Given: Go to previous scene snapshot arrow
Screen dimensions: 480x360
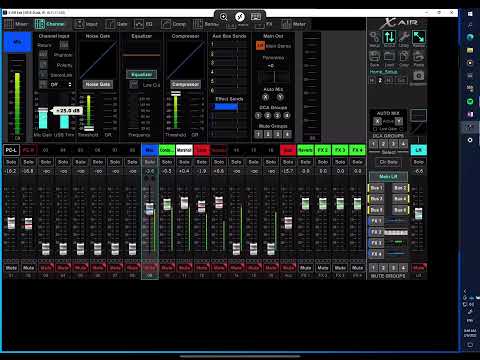Looking at the screenshot, I should 372,80.
